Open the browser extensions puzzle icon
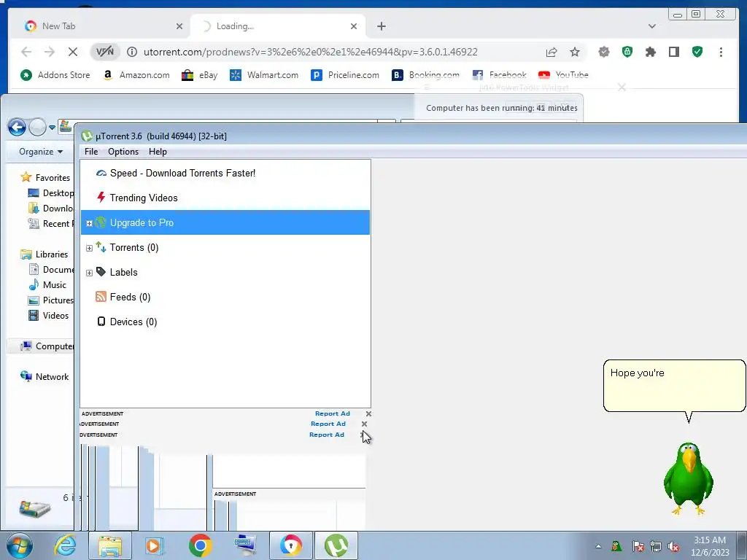Viewport: 747px width, 560px height. [650, 52]
